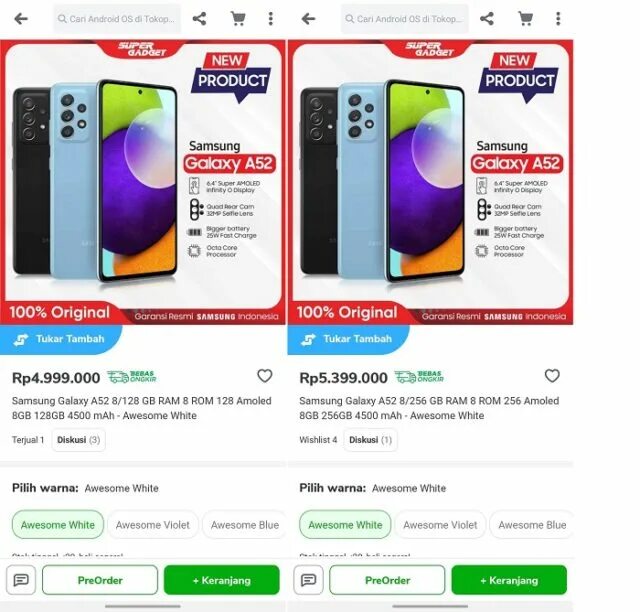This screenshot has height=612, width=640.
Task: Go back using right screen's arrow
Action: [308, 18]
